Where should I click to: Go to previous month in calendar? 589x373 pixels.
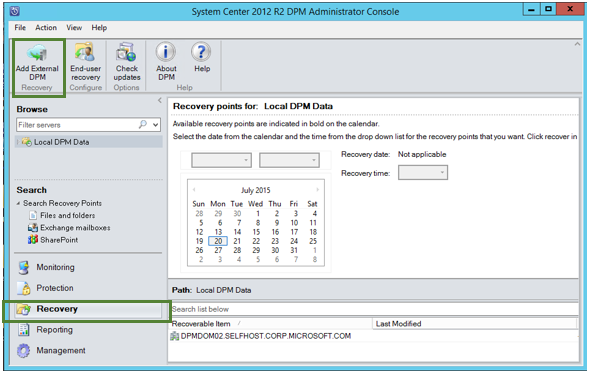[x=194, y=190]
